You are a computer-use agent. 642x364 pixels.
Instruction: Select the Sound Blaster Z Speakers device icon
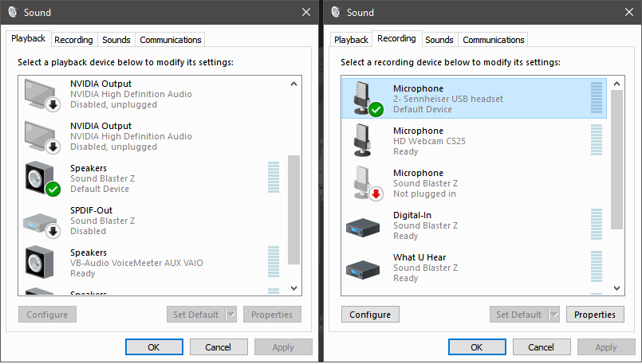click(x=41, y=178)
